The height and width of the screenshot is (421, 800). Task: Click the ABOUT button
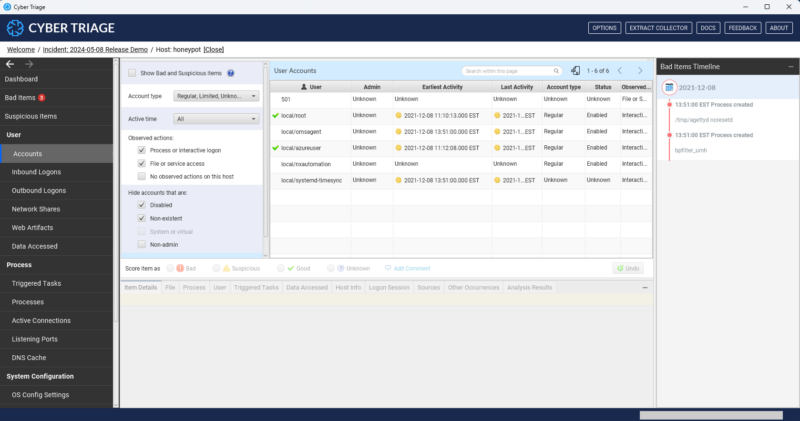(779, 28)
